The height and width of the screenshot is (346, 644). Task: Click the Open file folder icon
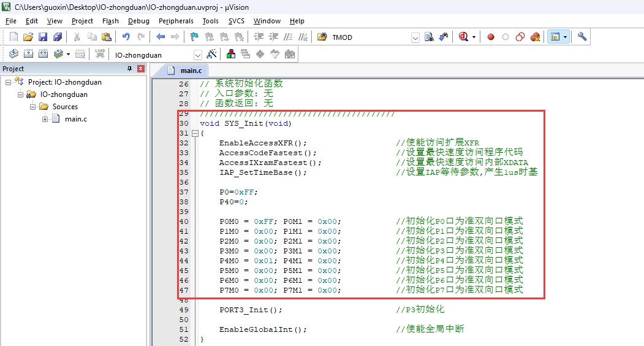pyautogui.click(x=28, y=37)
